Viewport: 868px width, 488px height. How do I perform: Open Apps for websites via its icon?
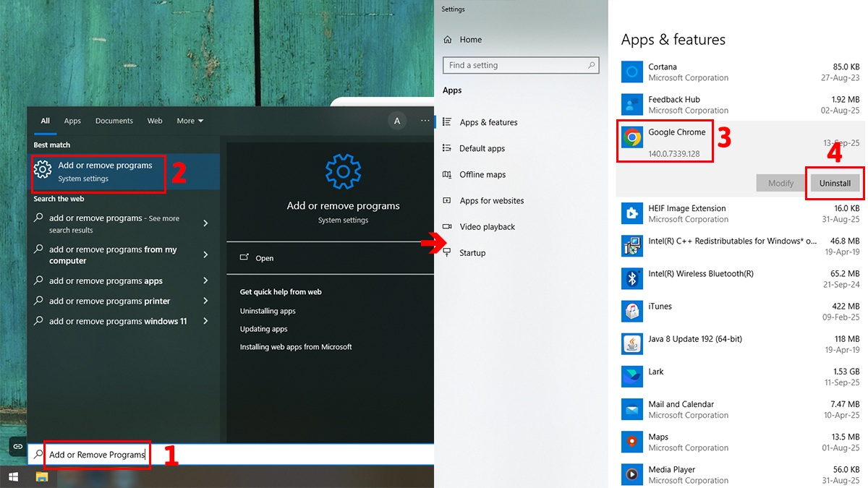[x=447, y=200]
